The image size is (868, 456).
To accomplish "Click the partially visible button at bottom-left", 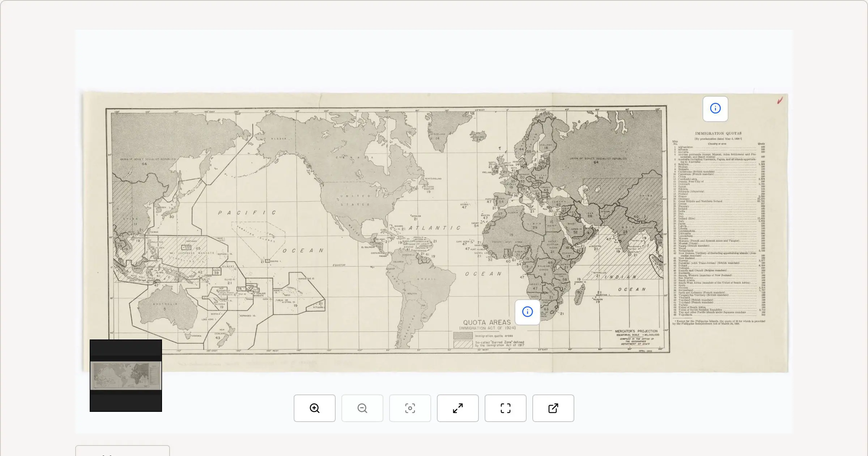I will (x=122, y=451).
